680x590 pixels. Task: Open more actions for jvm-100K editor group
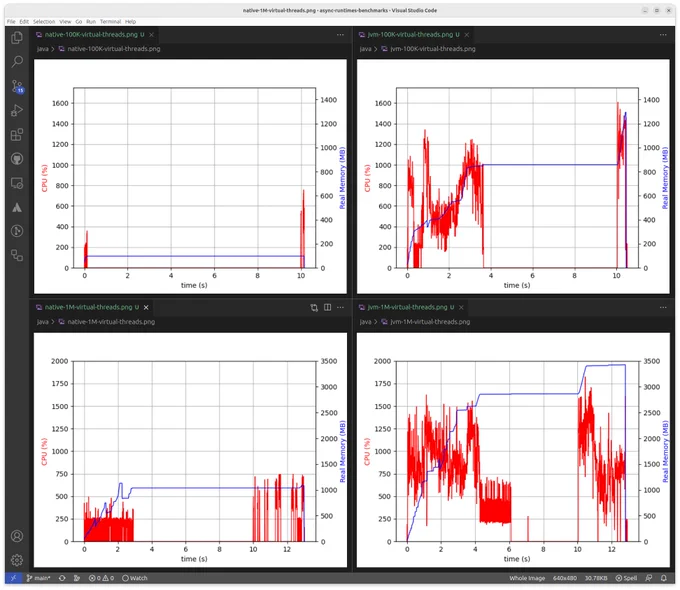[x=663, y=35]
